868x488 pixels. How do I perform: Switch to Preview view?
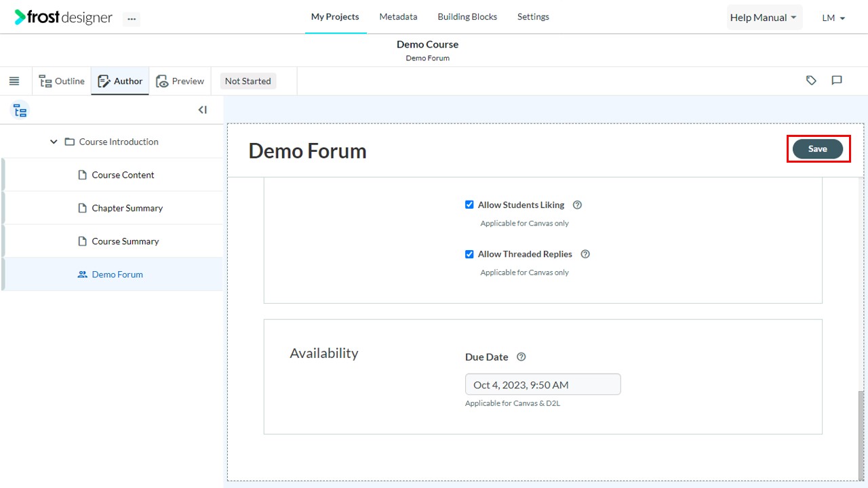180,81
